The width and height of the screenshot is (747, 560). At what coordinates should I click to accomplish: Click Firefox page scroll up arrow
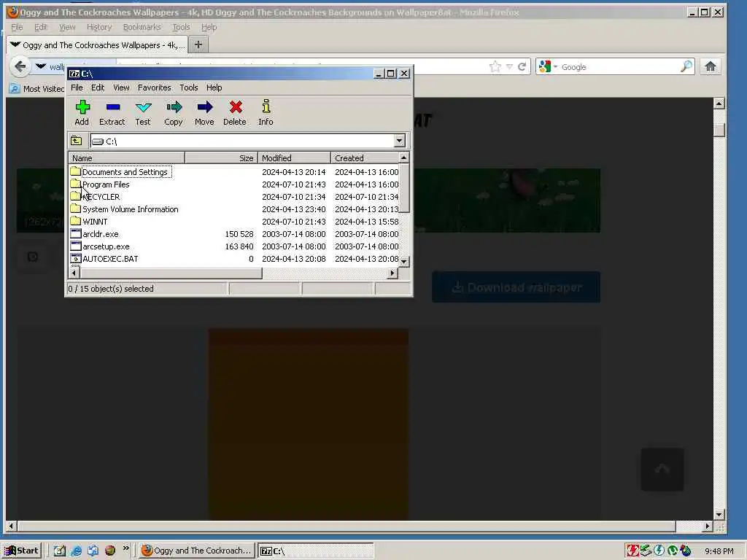point(719,103)
